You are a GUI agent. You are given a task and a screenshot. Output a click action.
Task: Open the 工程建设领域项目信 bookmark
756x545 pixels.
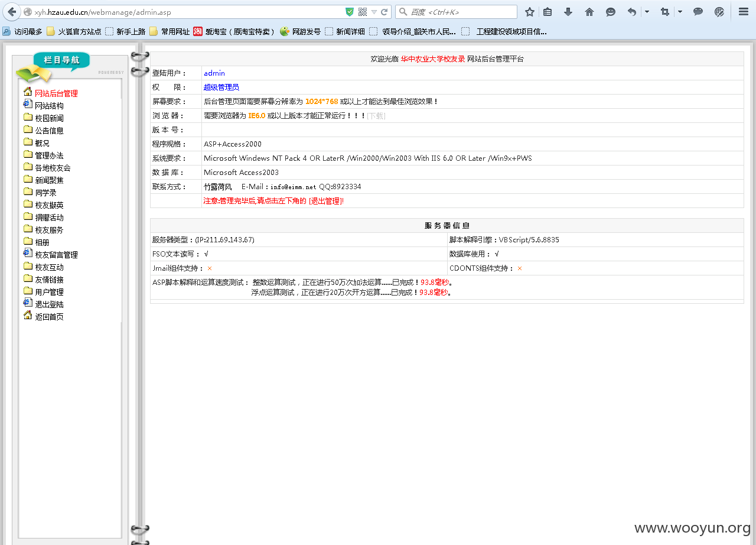504,31
